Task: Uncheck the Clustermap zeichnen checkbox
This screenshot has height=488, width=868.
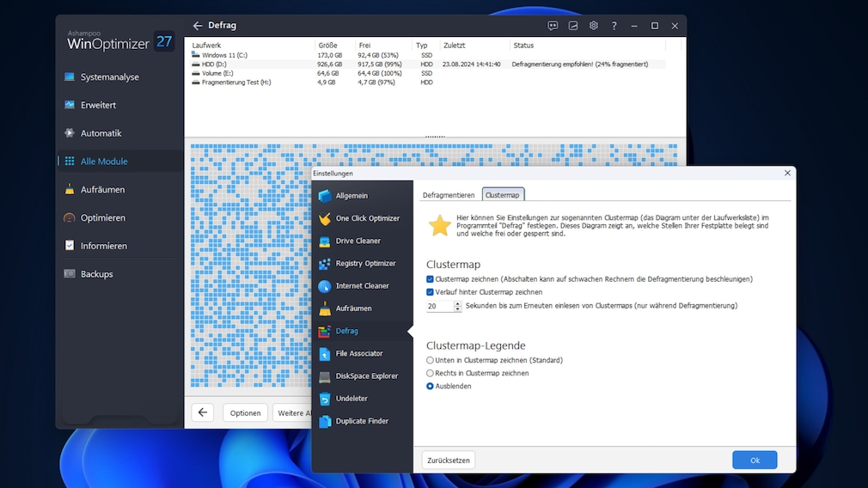Action: 431,279
